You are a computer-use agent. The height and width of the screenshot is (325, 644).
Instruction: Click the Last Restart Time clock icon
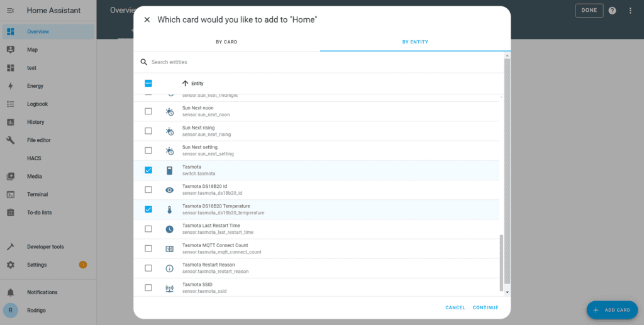pyautogui.click(x=170, y=229)
